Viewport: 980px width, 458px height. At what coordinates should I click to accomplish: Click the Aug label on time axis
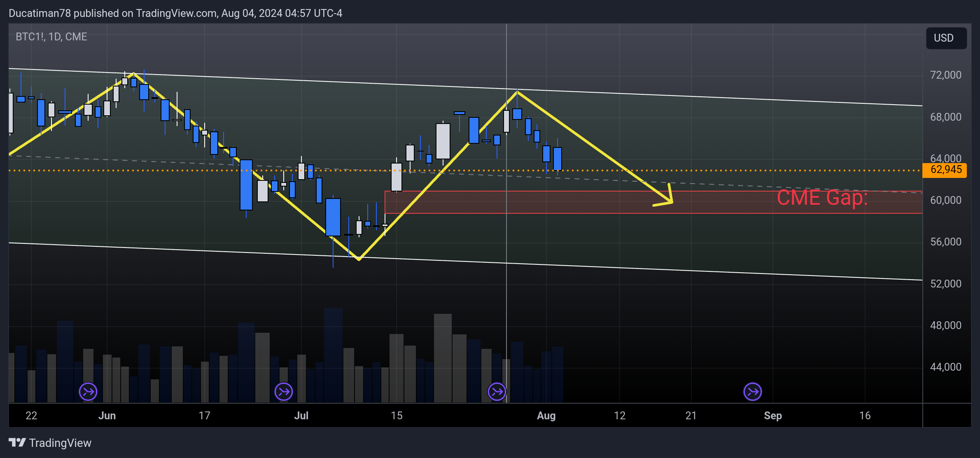pos(546,416)
